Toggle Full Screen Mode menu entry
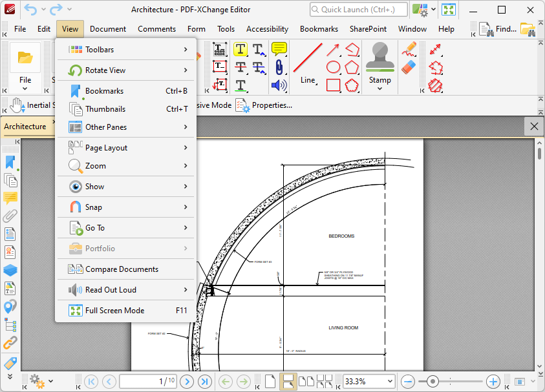This screenshot has width=545, height=392. pos(125,311)
